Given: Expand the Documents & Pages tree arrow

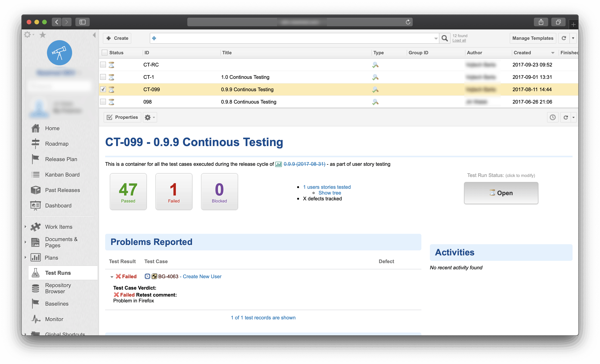Looking at the screenshot, I should pos(25,242).
